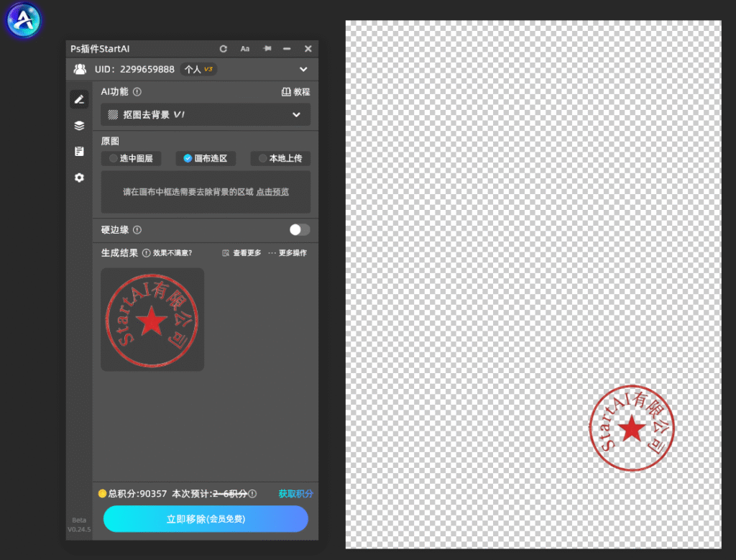Select the 画布选区 radio option
Viewport: 736px width, 560px height.
pos(206,159)
